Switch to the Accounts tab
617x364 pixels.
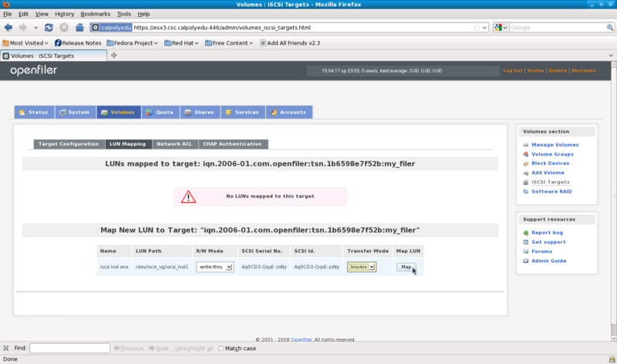click(x=288, y=112)
